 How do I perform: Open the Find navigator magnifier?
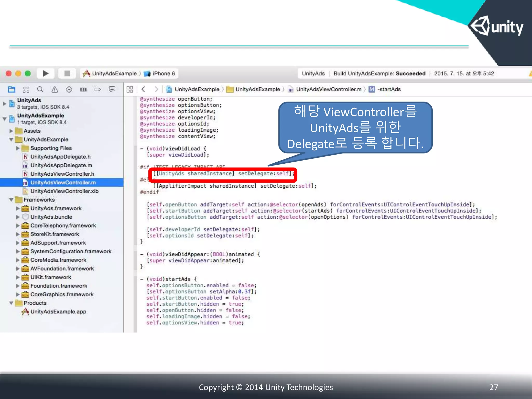point(40,89)
